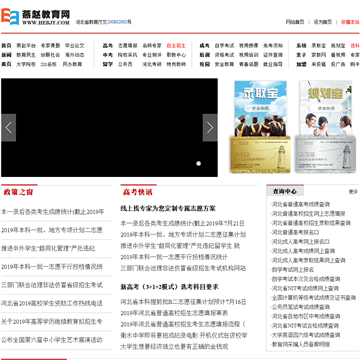Open 河北省普通高校招生网上志愿填报 link

pyautogui.click(x=309, y=214)
